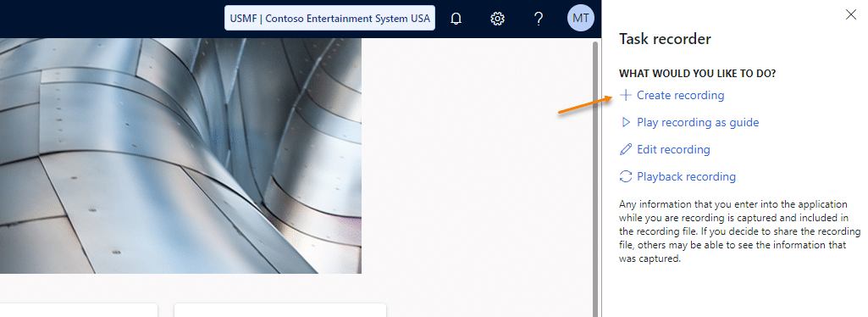Viewport: 868px width, 317px height.
Task: Click the circular arrows Playback icon
Action: click(626, 177)
